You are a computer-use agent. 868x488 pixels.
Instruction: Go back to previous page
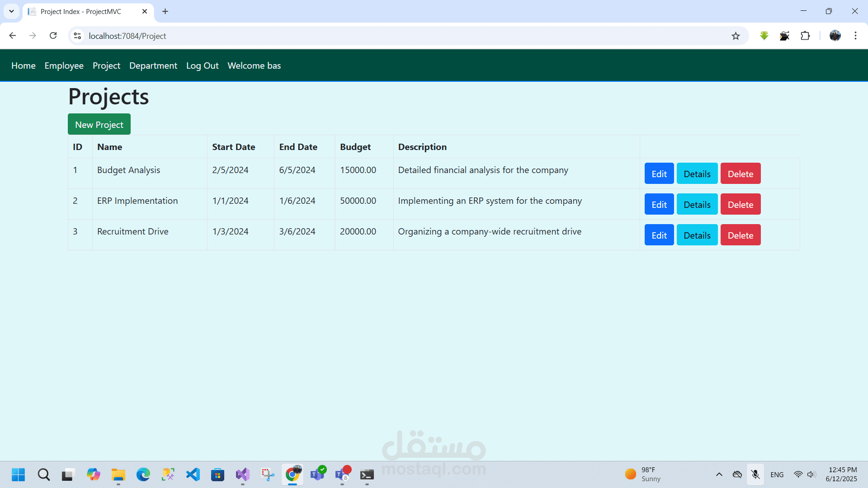(13, 36)
